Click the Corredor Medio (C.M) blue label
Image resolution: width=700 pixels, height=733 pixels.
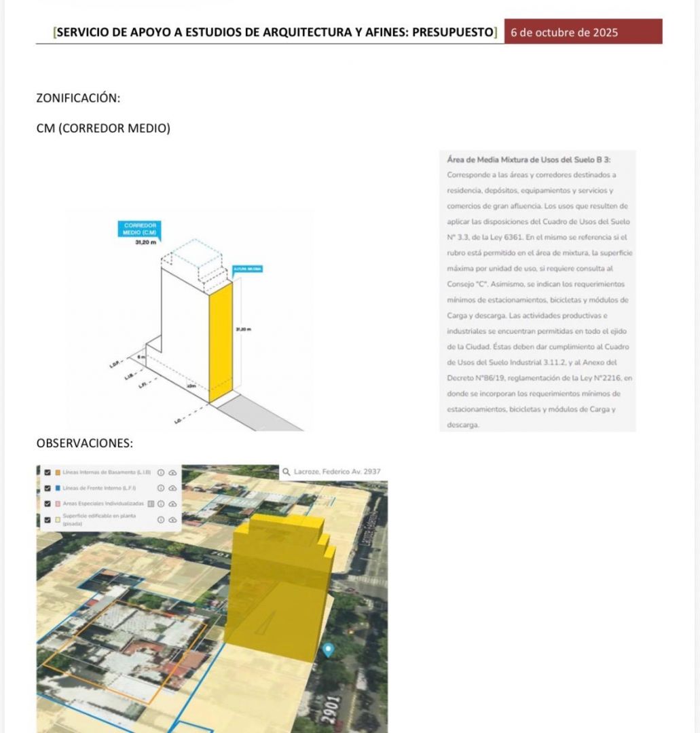(141, 228)
